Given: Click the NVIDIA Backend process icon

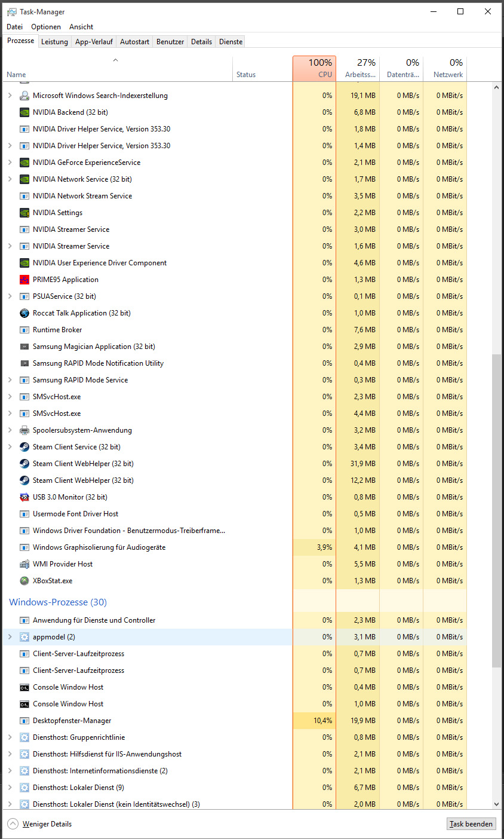Looking at the screenshot, I should tap(24, 112).
